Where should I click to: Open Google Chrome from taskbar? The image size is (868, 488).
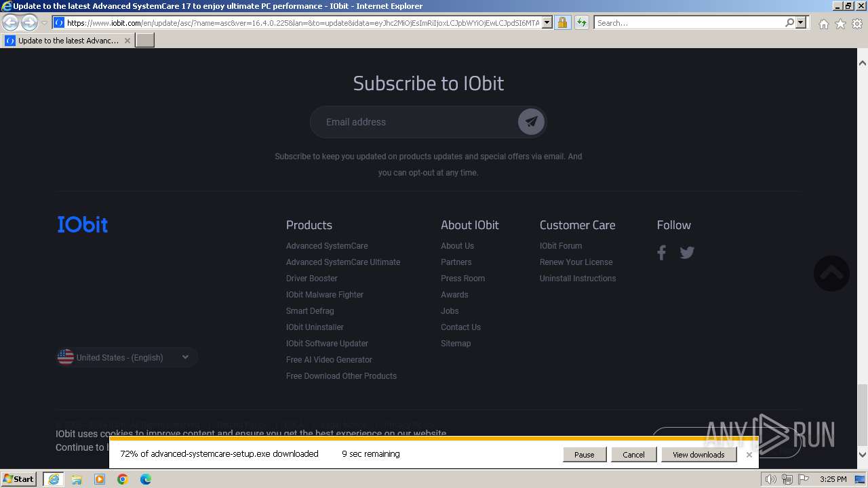coord(123,479)
